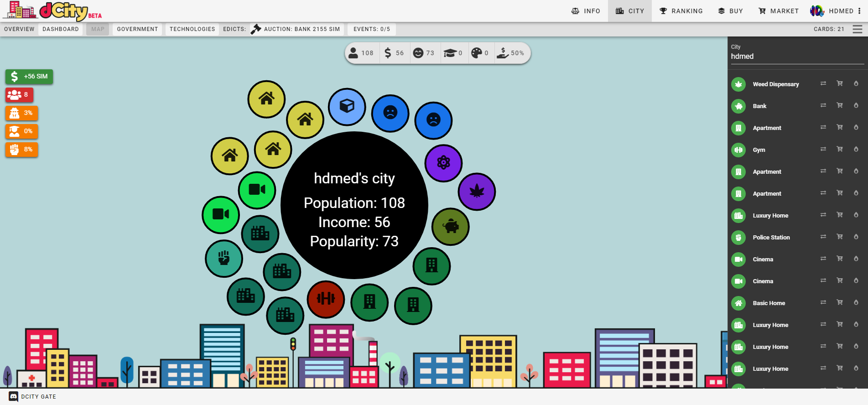Click the city name field hdmed
868x405 pixels.
coord(797,57)
